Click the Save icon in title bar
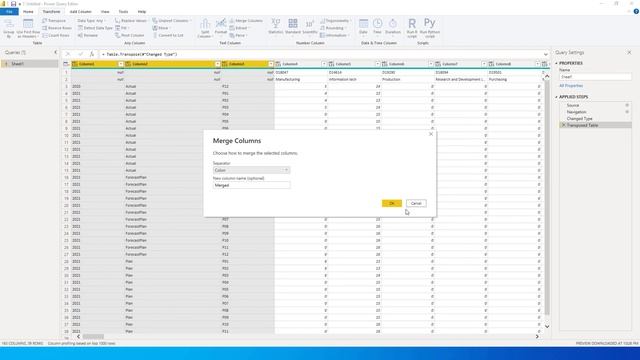640x360 pixels. [x=13, y=4]
